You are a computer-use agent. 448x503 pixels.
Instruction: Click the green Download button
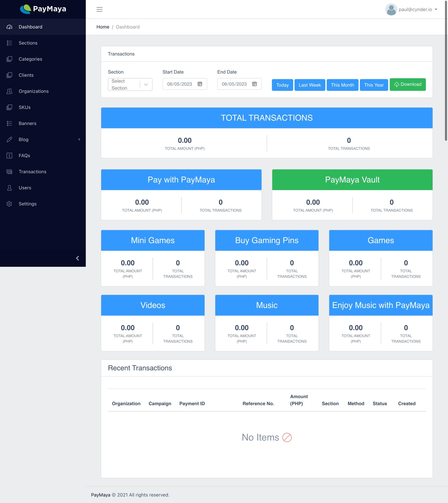pyautogui.click(x=408, y=84)
